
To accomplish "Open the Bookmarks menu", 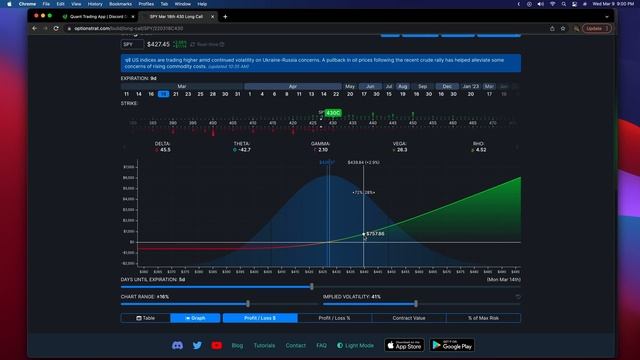I will click(x=120, y=4).
